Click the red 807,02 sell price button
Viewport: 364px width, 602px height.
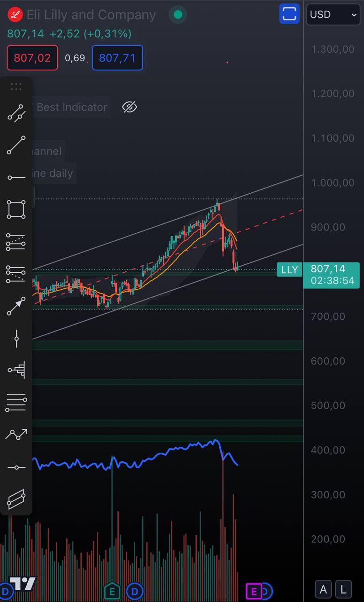pos(32,58)
